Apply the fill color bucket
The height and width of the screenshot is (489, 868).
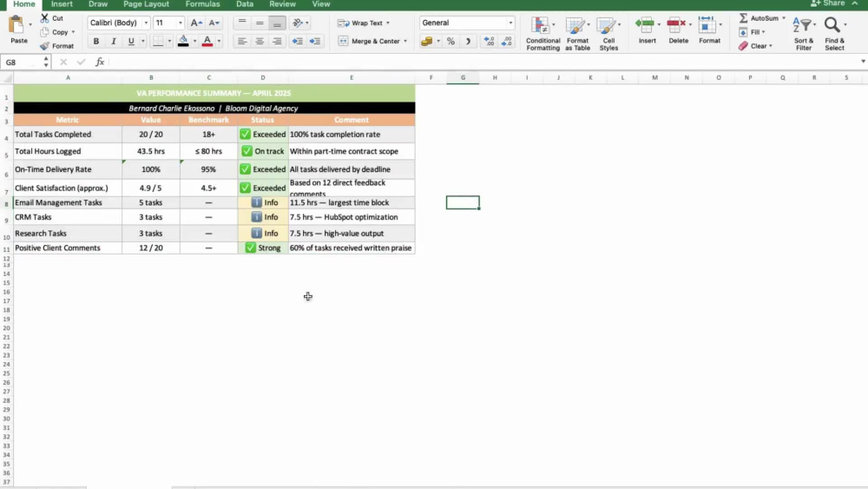point(183,41)
